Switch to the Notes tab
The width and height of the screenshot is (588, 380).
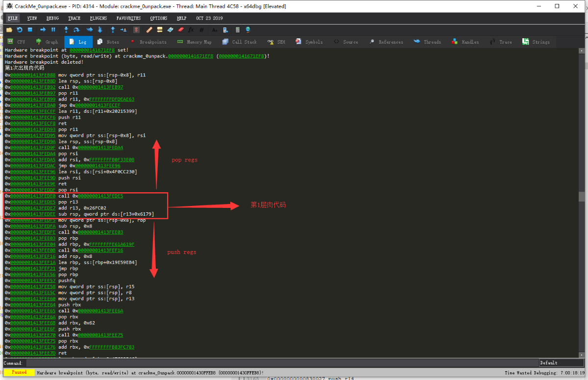108,42
